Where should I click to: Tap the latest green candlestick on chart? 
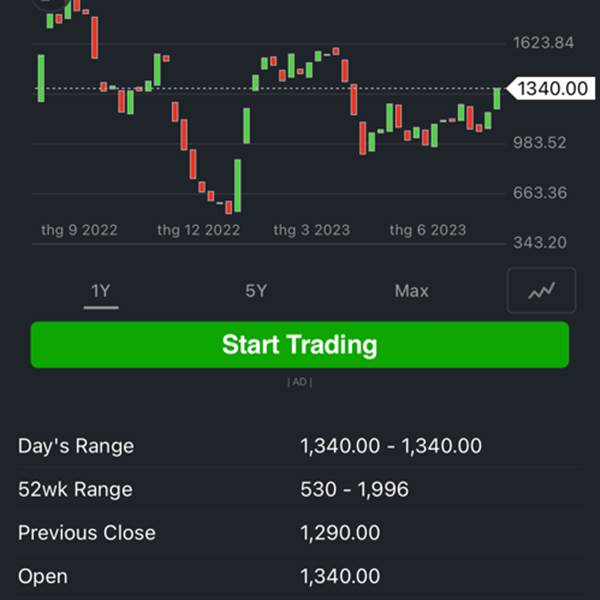[x=497, y=98]
